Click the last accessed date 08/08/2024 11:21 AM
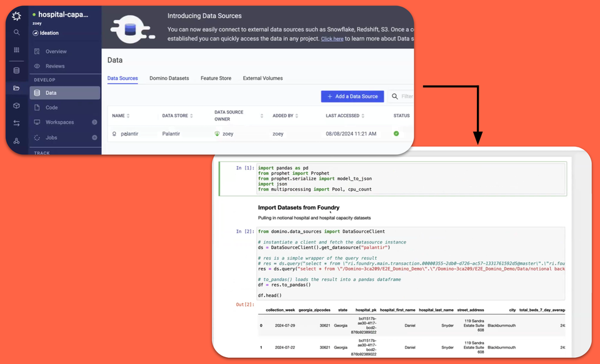 pos(351,134)
